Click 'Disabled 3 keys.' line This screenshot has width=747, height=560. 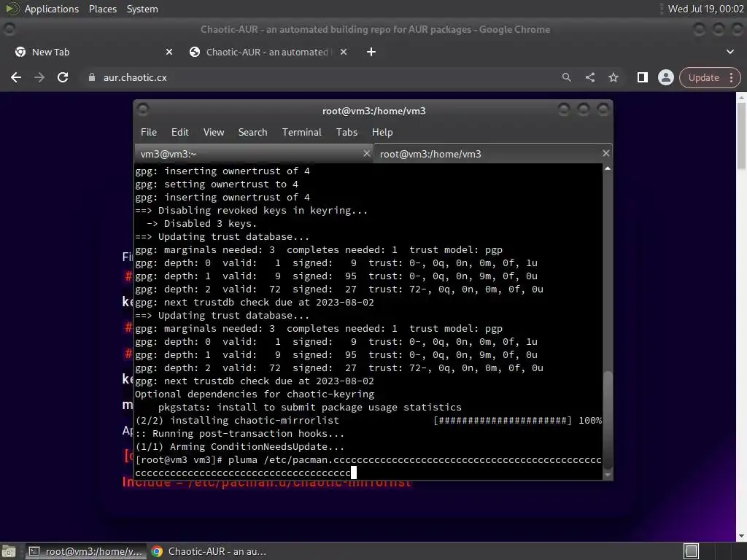click(x=201, y=223)
